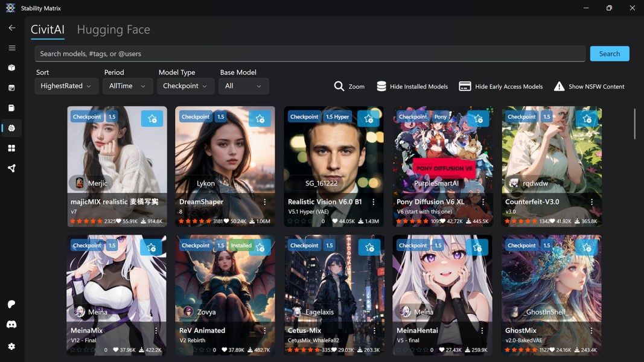Image resolution: width=644 pixels, height=362 pixels.
Task: Favorite the GhostMix model card
Action: pos(587,247)
